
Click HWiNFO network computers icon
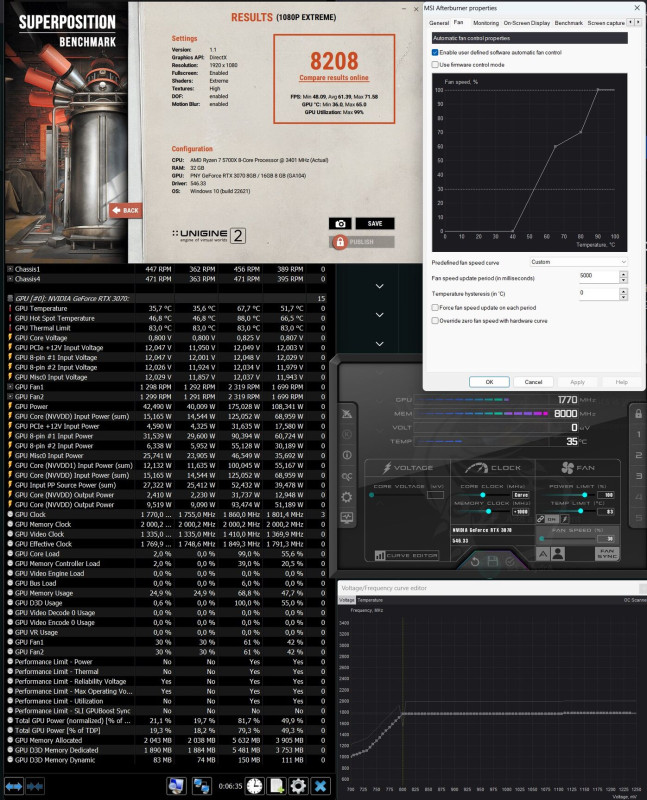[201, 786]
